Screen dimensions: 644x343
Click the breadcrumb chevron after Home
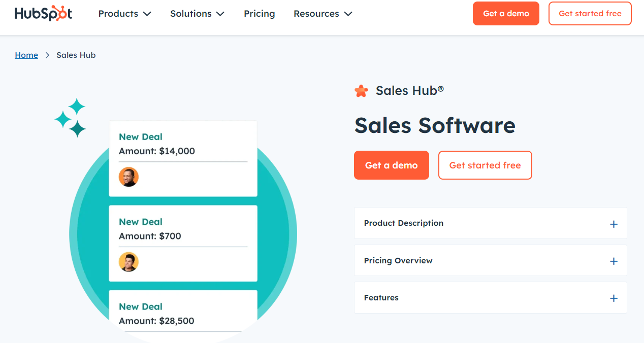point(47,55)
